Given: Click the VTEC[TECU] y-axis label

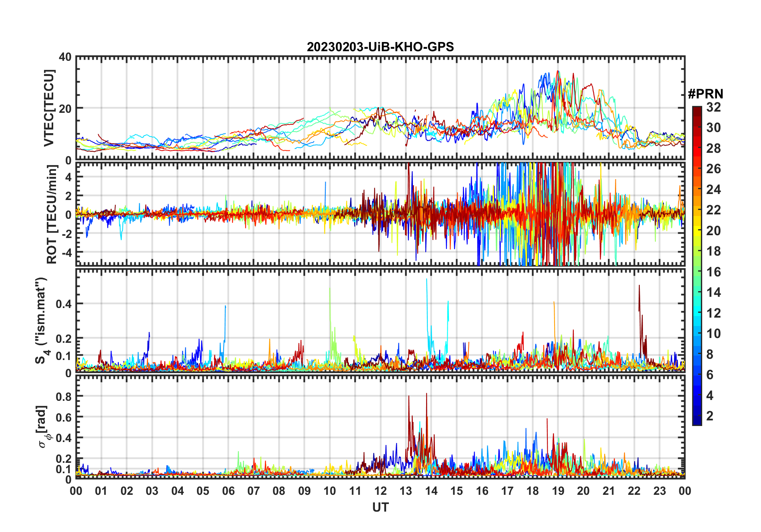Looking at the screenshot, I should 49,108.
